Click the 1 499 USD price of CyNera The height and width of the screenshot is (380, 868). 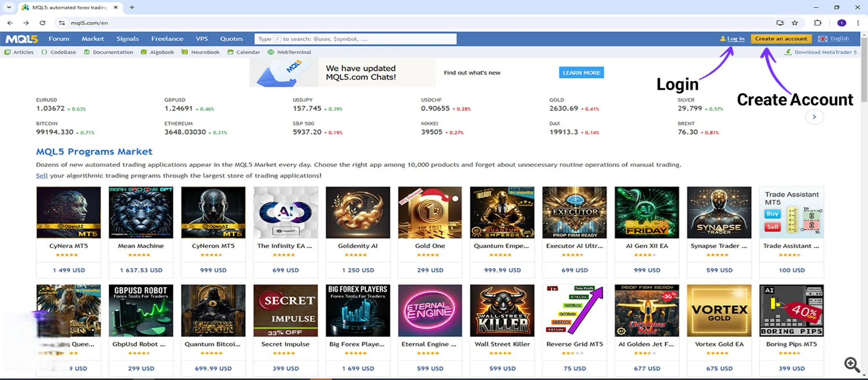click(68, 270)
